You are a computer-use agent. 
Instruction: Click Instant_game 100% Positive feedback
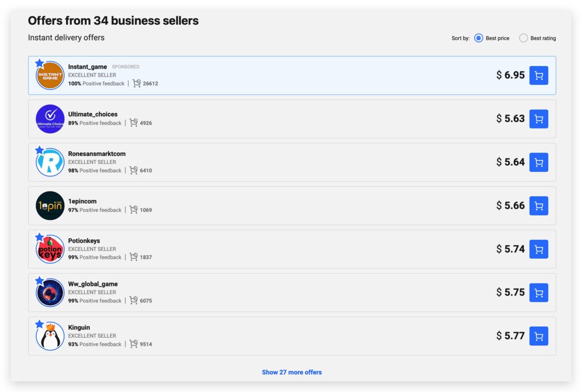[x=96, y=83]
